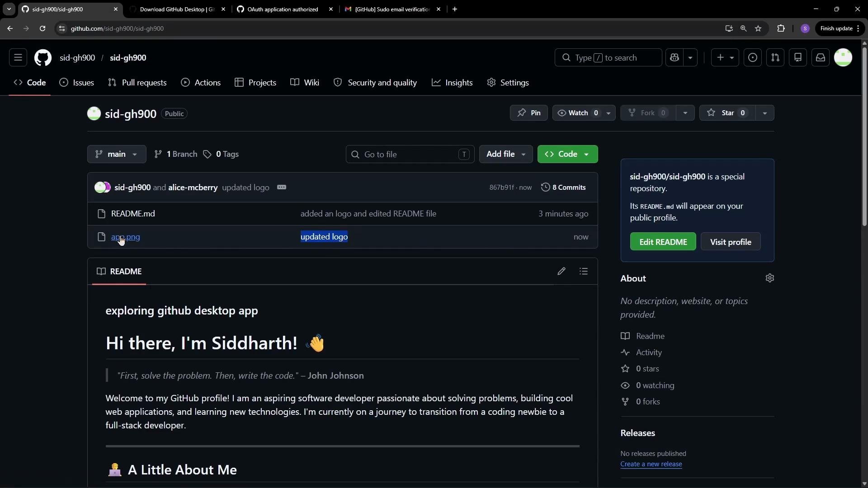Bookmark page with the star icon
Viewport: 868px width, 488px height.
pos(758,28)
